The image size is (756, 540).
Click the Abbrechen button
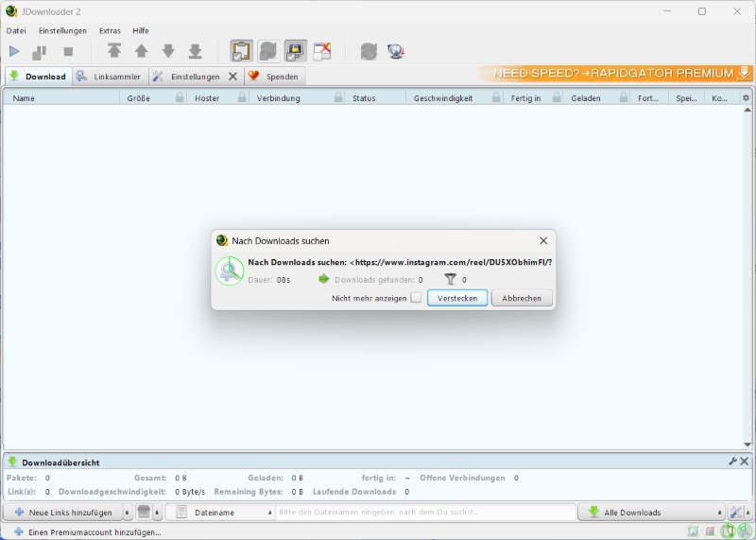pos(522,298)
